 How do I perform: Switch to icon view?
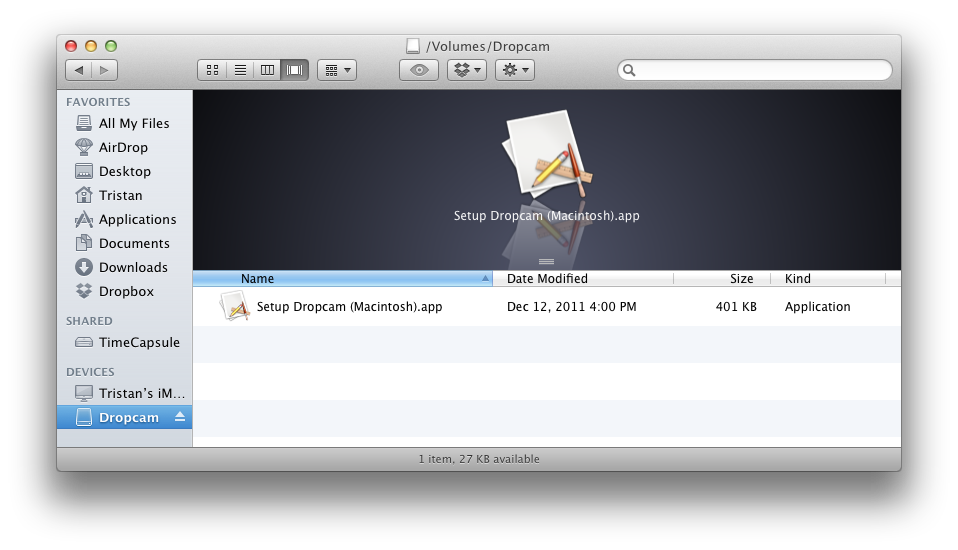pyautogui.click(x=212, y=70)
